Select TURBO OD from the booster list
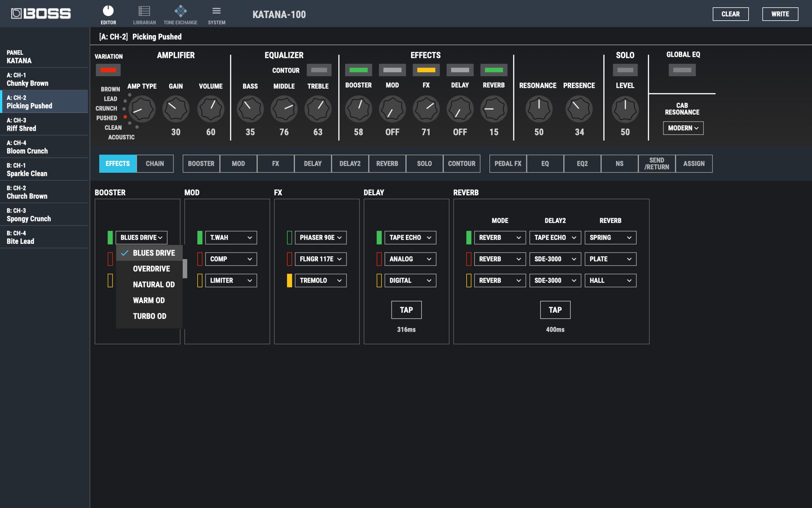This screenshot has height=508, width=812. (149, 316)
